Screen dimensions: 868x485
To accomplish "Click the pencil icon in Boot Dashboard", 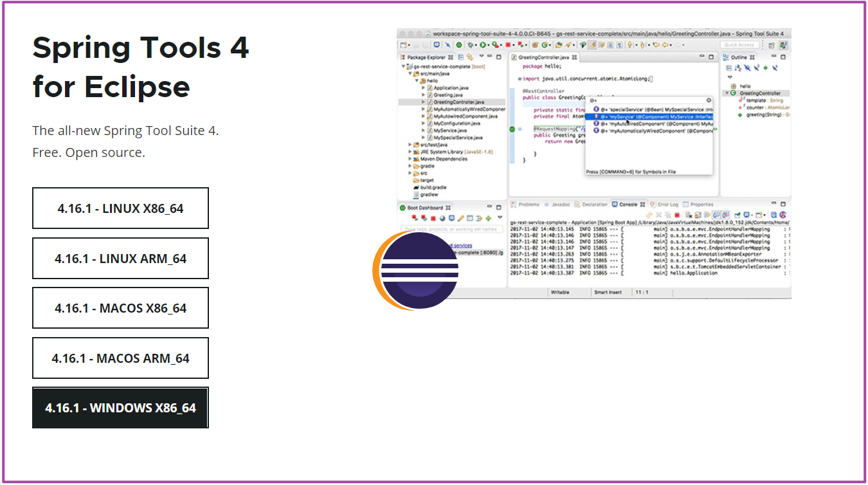I will [x=460, y=218].
